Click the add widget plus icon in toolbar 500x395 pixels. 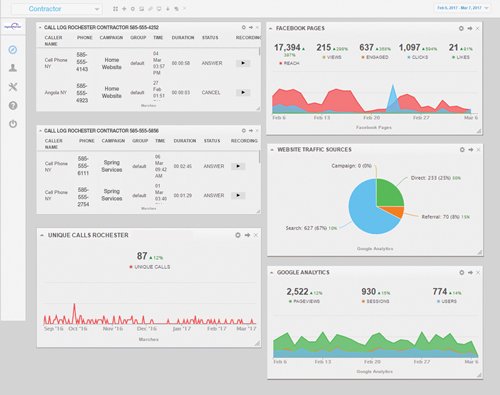[124, 9]
